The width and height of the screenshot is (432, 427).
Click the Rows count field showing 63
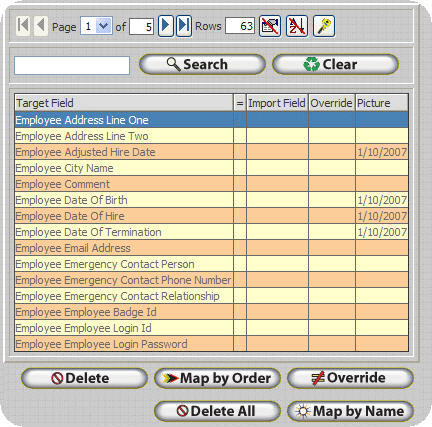tap(240, 26)
